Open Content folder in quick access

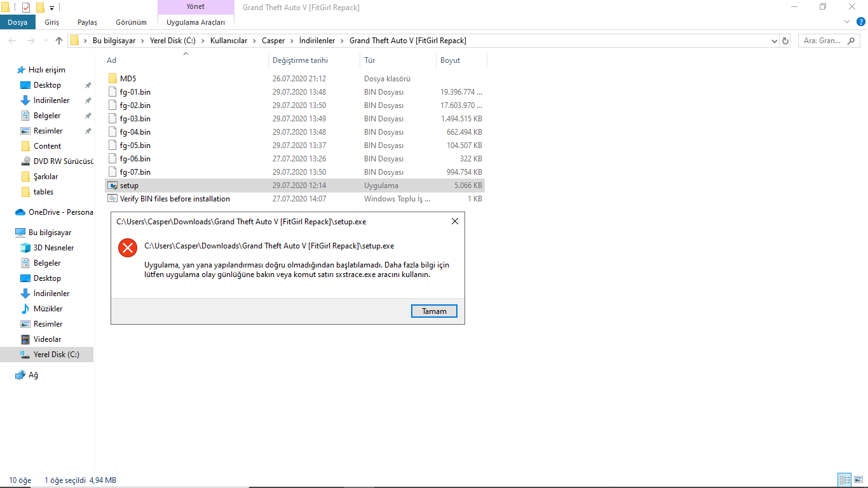47,146
